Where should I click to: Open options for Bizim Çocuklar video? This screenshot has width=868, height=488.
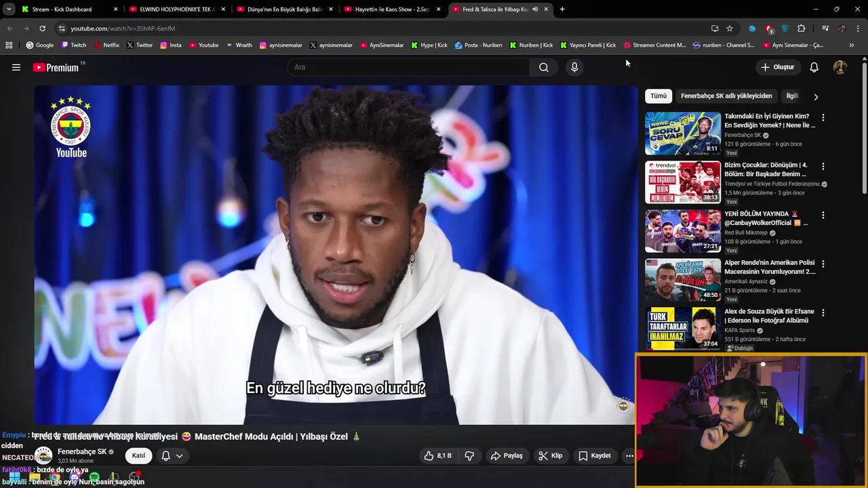click(x=823, y=166)
